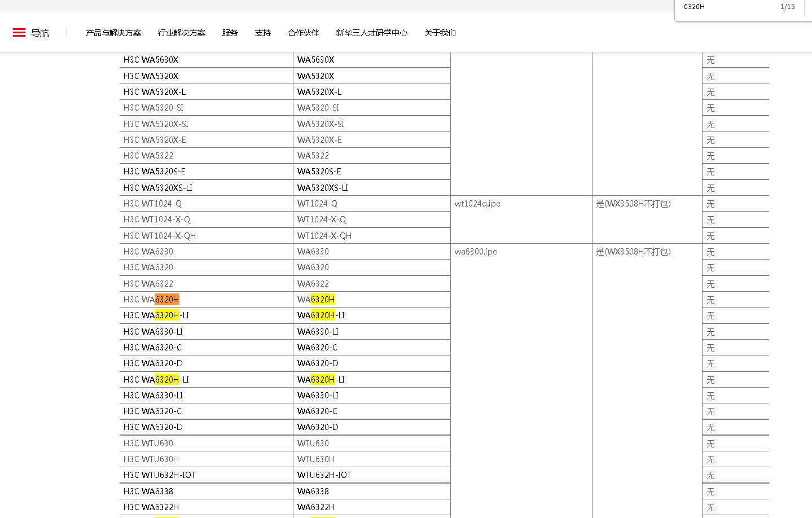Click the second-column model cell 'WA5320X'
This screenshot has width=812, height=518.
(316, 76)
